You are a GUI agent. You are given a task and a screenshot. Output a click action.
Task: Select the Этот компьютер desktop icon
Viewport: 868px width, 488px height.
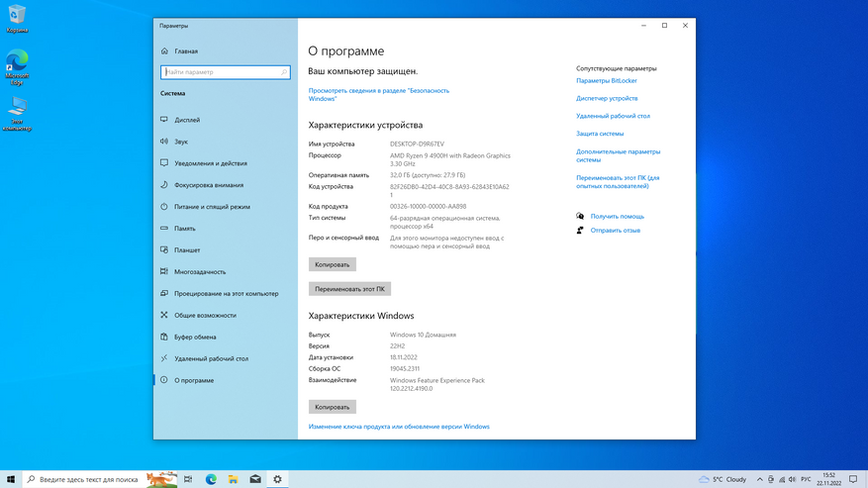17,114
